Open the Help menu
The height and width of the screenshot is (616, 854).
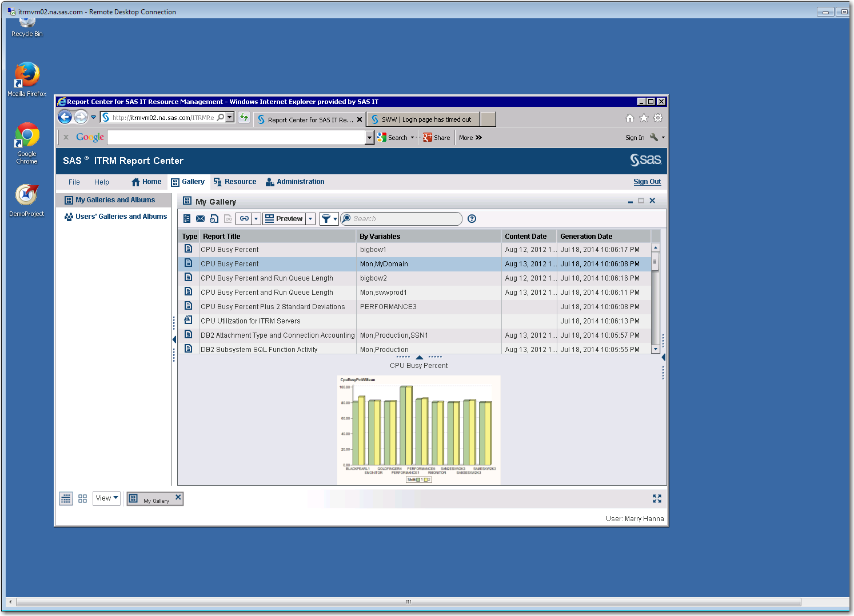point(102,182)
